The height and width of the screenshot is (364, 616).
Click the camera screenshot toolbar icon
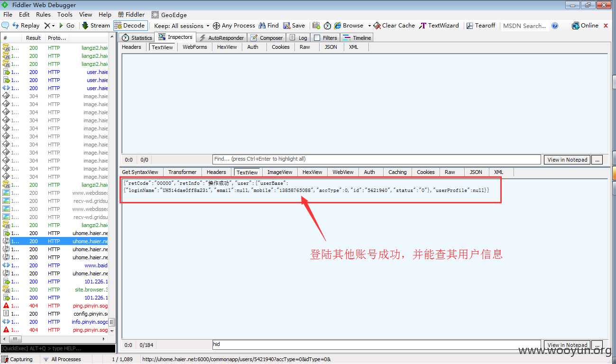tap(316, 26)
